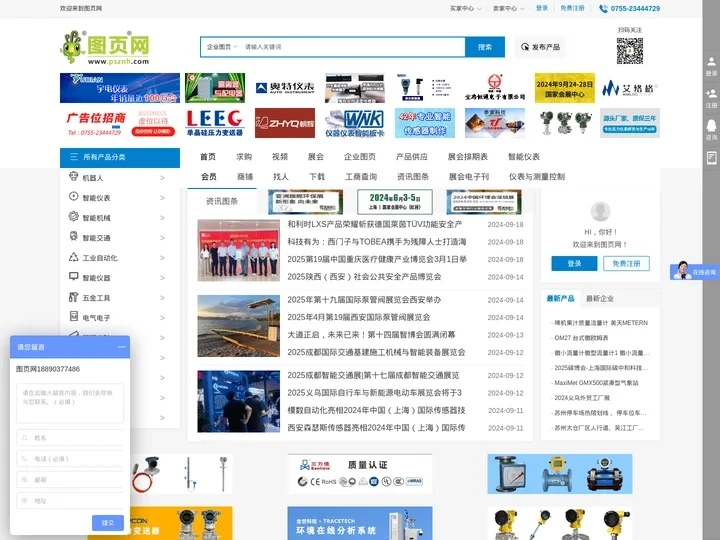Screen dimensions: 720x540
Task: Click the top bar 免费注册 link
Action: pos(572,8)
